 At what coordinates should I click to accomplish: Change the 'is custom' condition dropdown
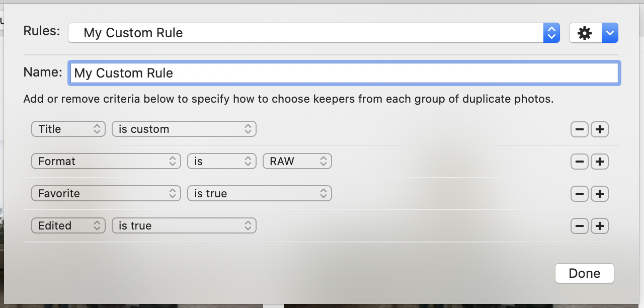184,129
